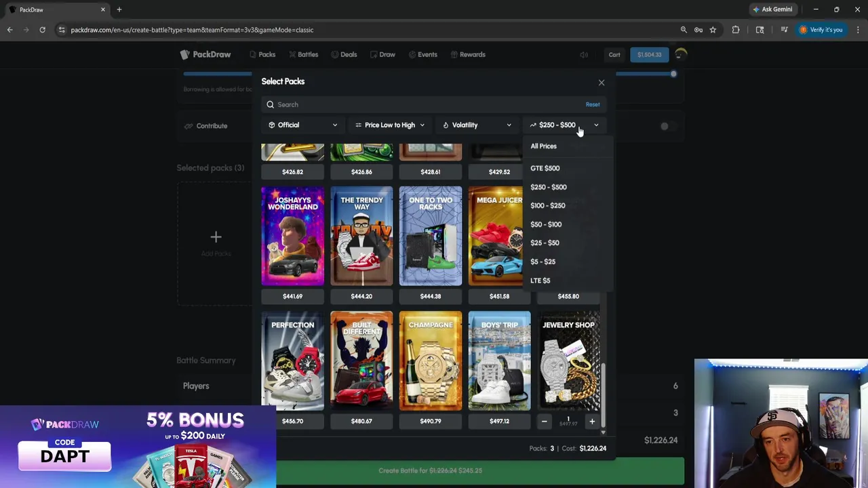868x488 pixels.
Task: Increase Jewelry Shop quantity with plus
Action: pos(592,422)
